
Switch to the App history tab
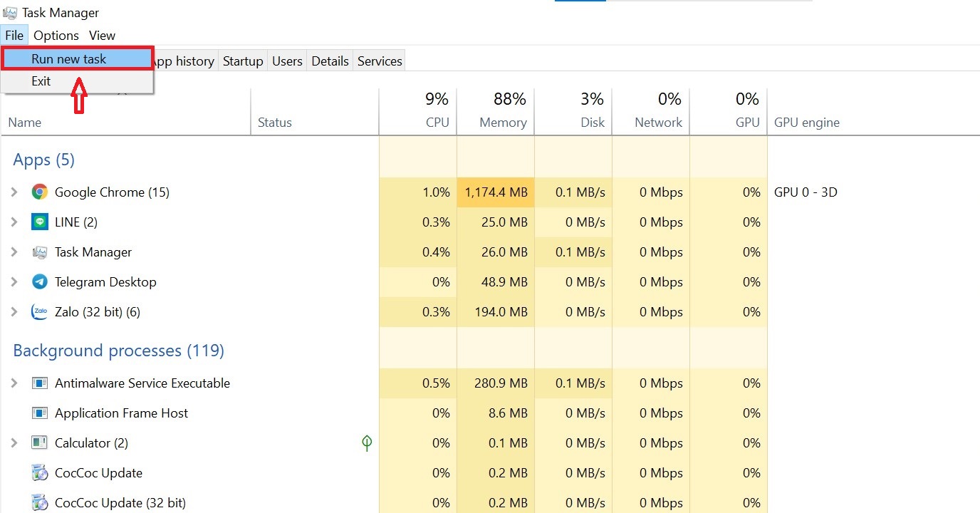(185, 61)
